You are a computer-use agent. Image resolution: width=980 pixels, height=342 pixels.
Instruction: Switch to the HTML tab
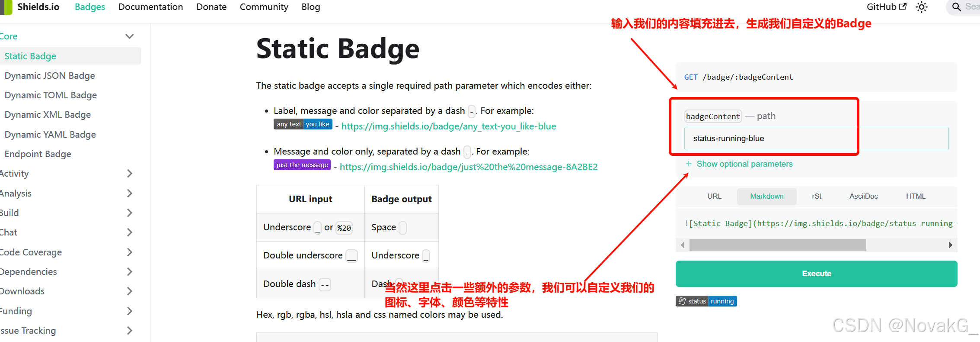[x=916, y=196]
